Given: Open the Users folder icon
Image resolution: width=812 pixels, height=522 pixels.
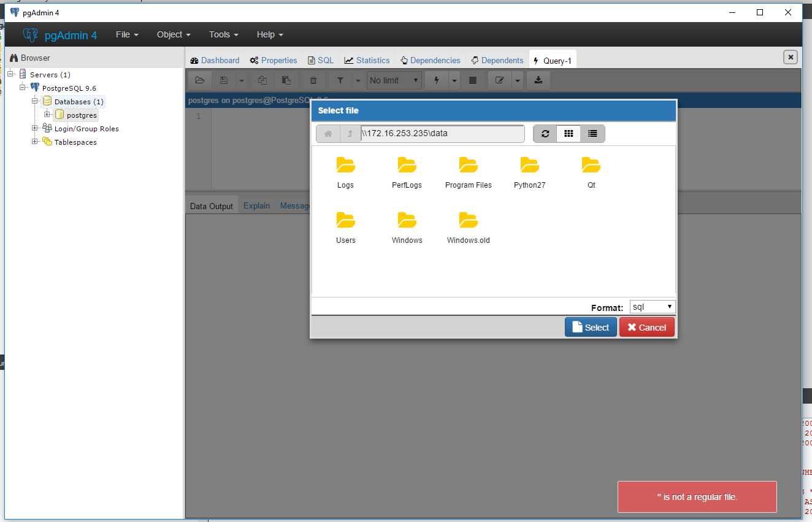Looking at the screenshot, I should [345, 221].
